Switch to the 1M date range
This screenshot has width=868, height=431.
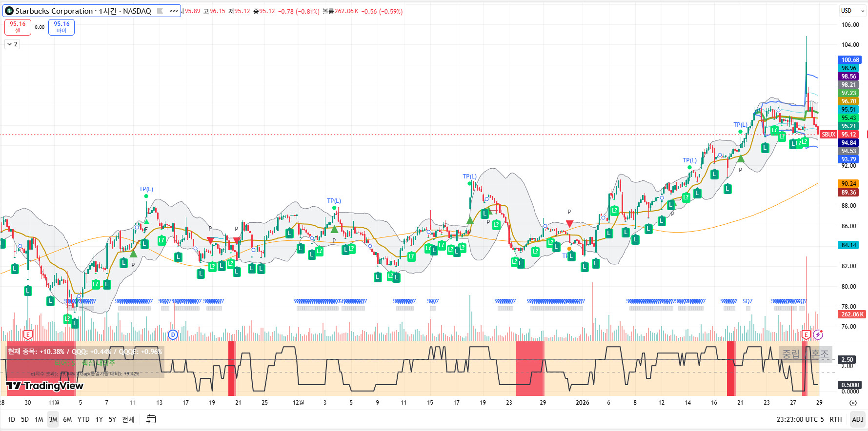(39, 419)
